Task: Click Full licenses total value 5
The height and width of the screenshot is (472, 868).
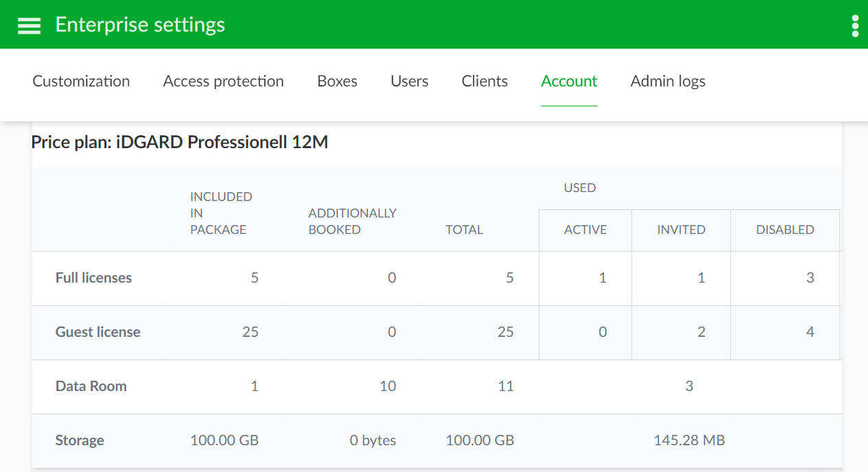Action: pos(510,278)
